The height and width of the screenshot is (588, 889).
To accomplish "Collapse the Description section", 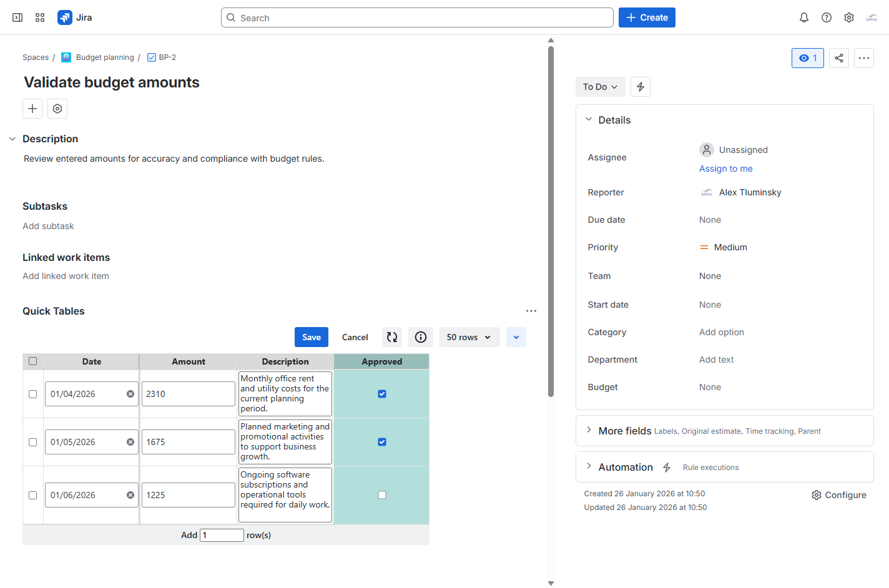I will 12,139.
